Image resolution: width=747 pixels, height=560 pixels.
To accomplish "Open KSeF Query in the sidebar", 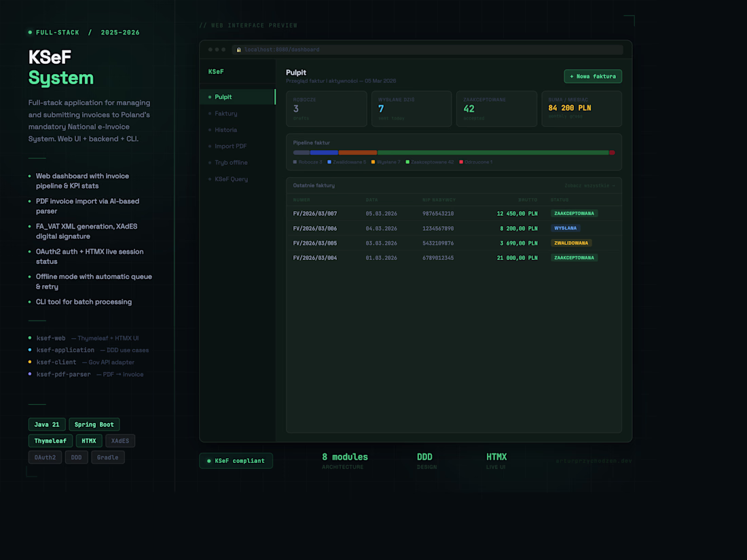I will click(x=238, y=179).
